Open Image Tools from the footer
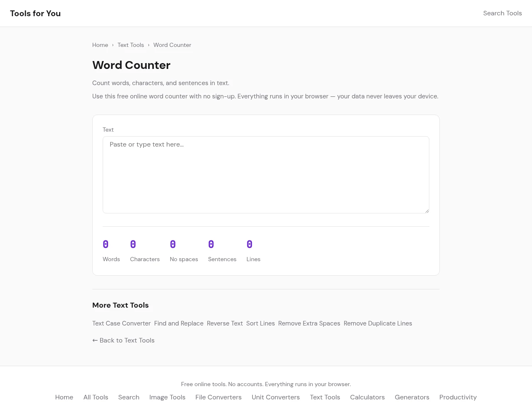 [167, 397]
